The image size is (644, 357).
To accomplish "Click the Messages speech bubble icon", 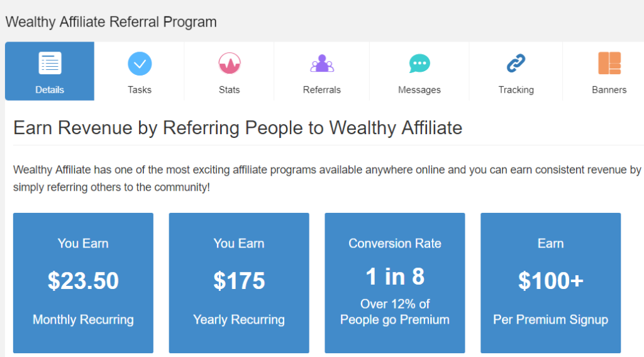I will point(419,64).
